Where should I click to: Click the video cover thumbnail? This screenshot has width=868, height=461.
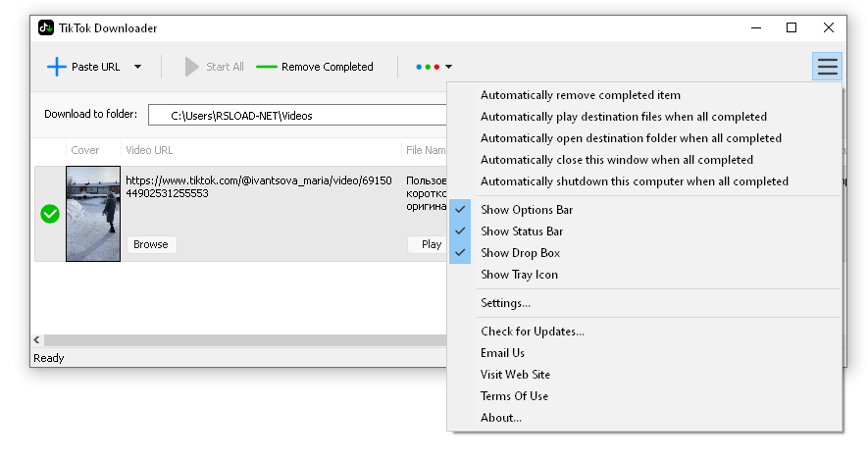pyautogui.click(x=93, y=214)
